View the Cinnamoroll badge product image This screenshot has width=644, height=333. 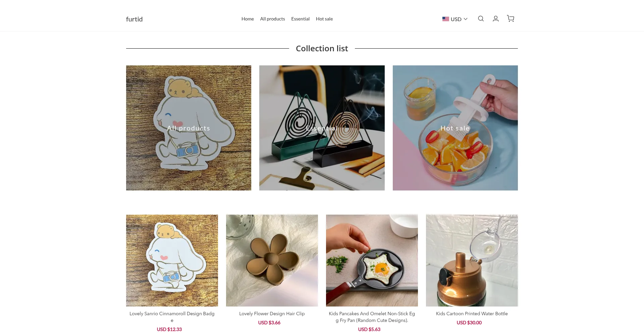coord(172,260)
